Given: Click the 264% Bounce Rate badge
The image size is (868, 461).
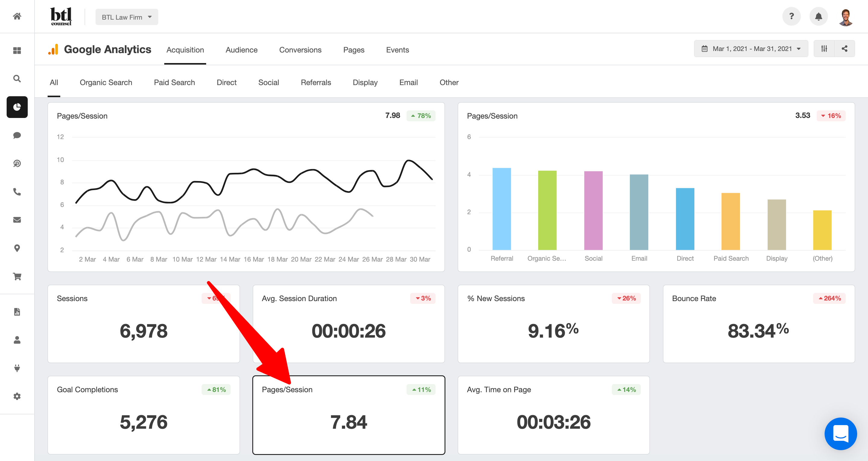Looking at the screenshot, I should click(829, 298).
